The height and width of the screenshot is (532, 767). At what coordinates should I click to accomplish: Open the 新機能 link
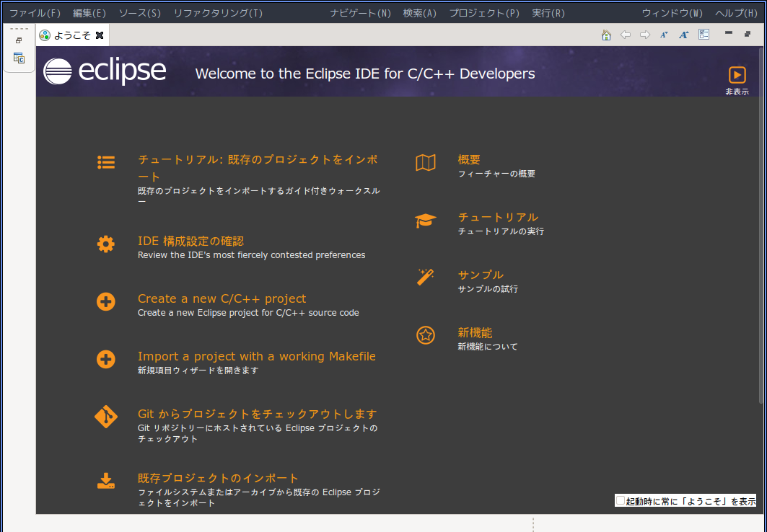coord(475,333)
